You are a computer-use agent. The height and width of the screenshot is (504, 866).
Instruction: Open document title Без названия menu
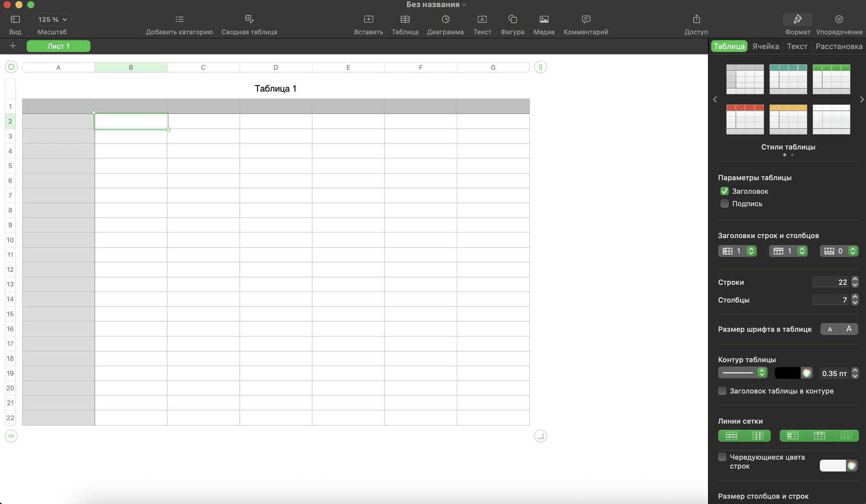pos(436,4)
